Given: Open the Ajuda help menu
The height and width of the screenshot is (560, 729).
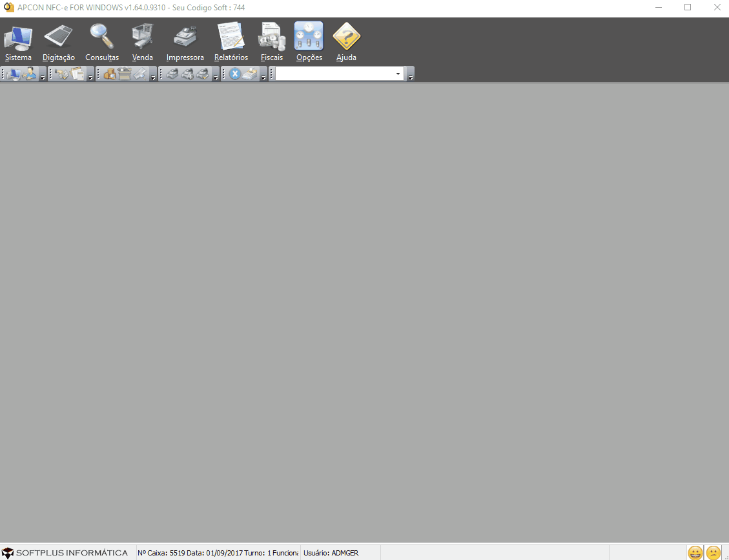Looking at the screenshot, I should click(346, 42).
